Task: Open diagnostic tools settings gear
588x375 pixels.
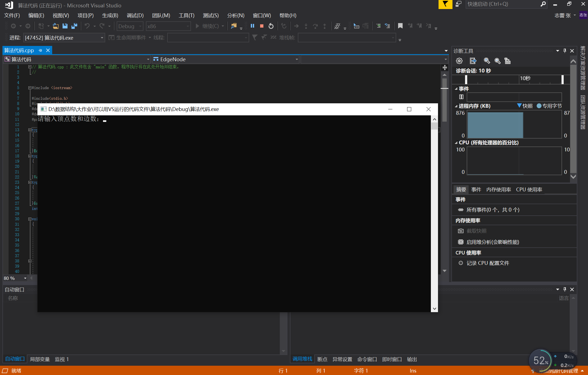Action: pyautogui.click(x=459, y=61)
